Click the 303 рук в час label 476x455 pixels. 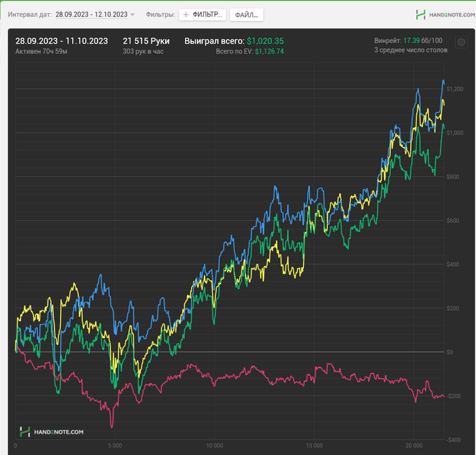coord(143,52)
